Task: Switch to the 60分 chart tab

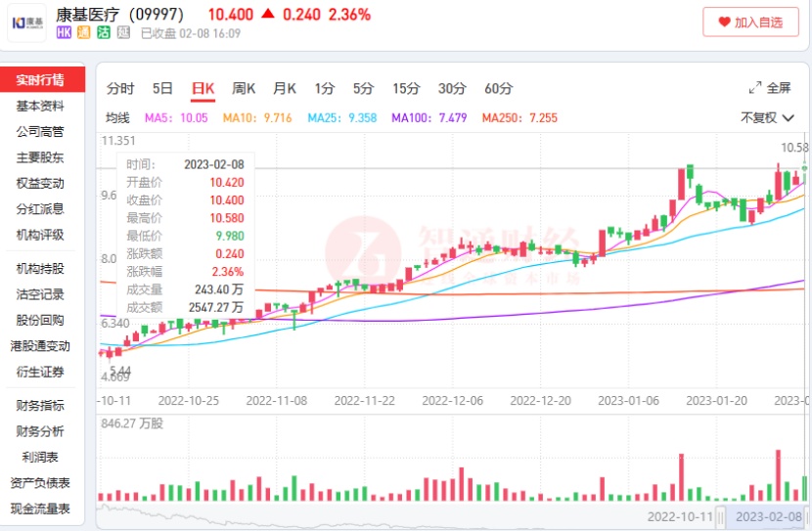Action: pos(498,88)
